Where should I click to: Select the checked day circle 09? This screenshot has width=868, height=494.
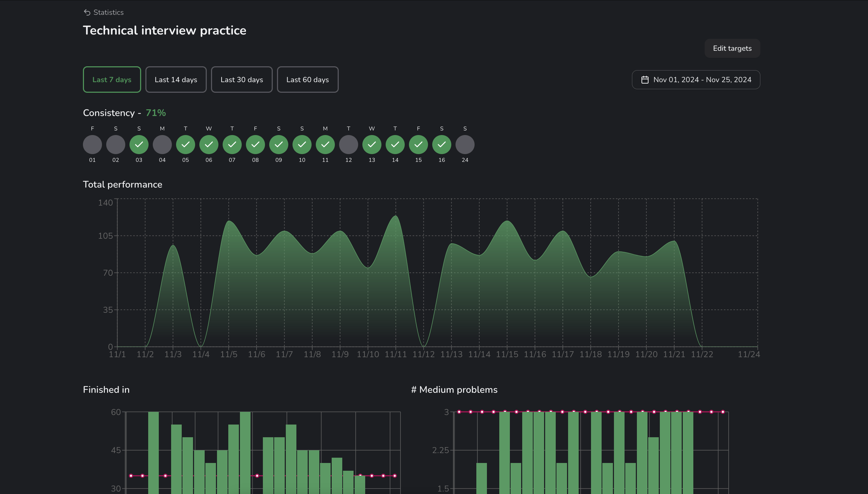(x=279, y=145)
